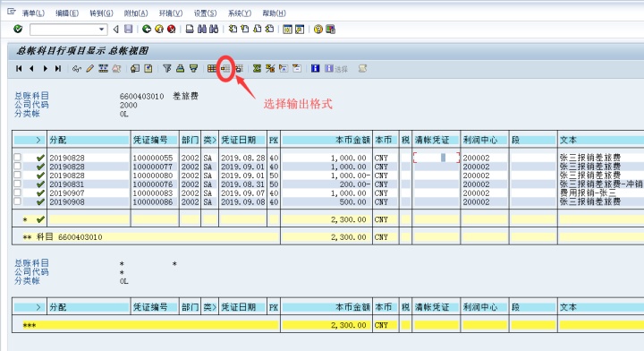Click the Subtotals icon
This screenshot has width=644, height=351.
click(x=270, y=69)
